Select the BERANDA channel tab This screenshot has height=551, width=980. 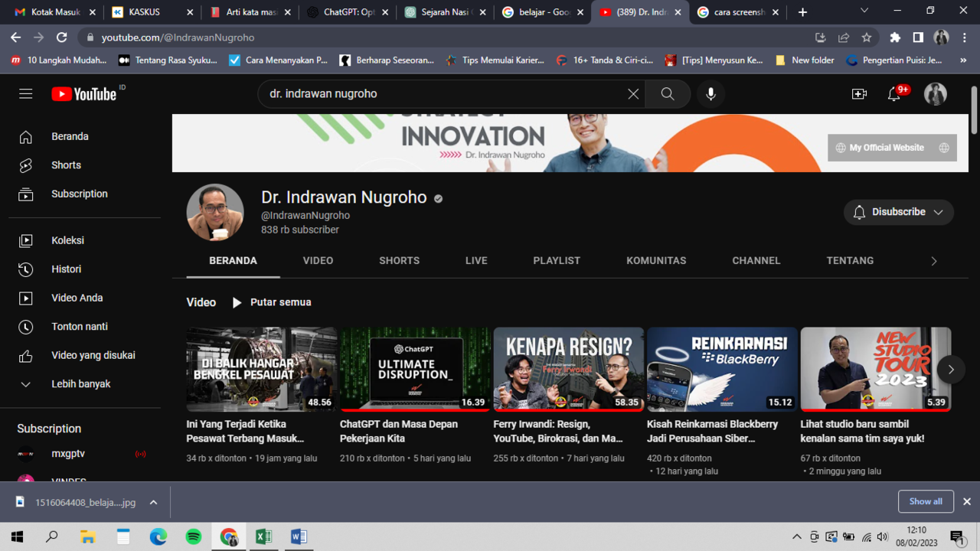click(x=233, y=261)
